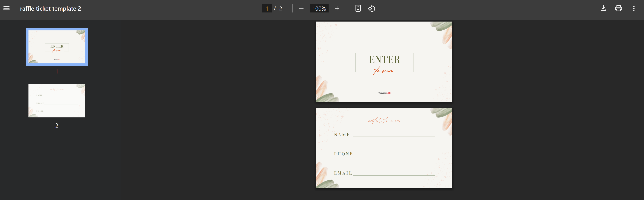The width and height of the screenshot is (644, 200).
Task: Click the current page number field
Action: coord(267,9)
